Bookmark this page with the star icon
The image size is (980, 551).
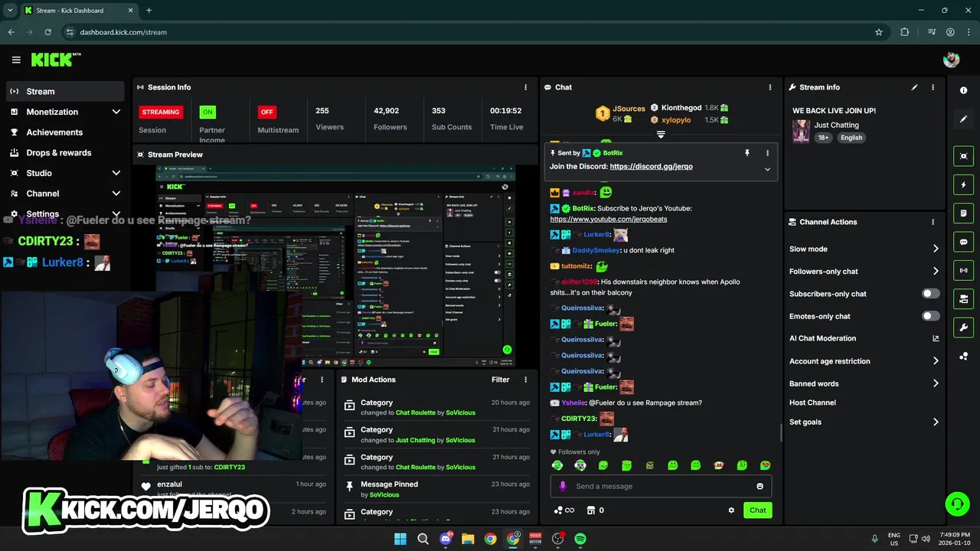tap(879, 32)
